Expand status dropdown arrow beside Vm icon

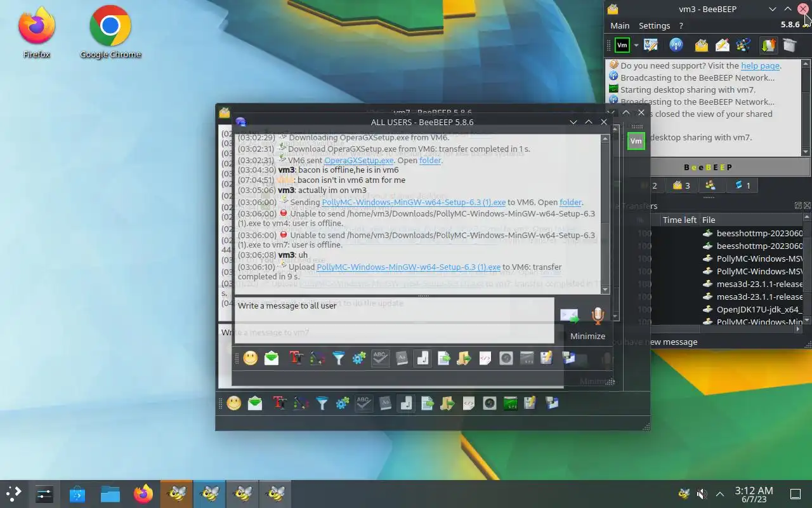pos(636,46)
